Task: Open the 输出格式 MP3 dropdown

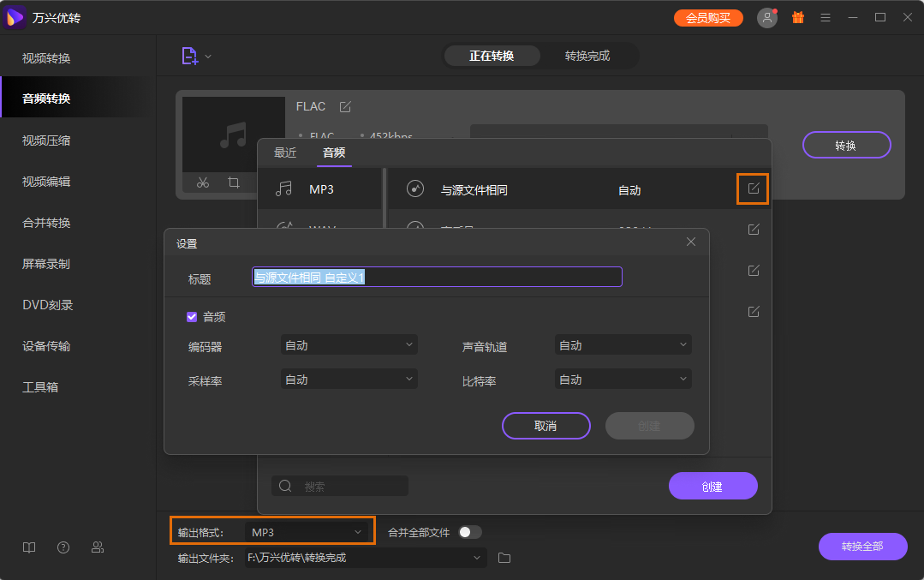Action: (308, 531)
